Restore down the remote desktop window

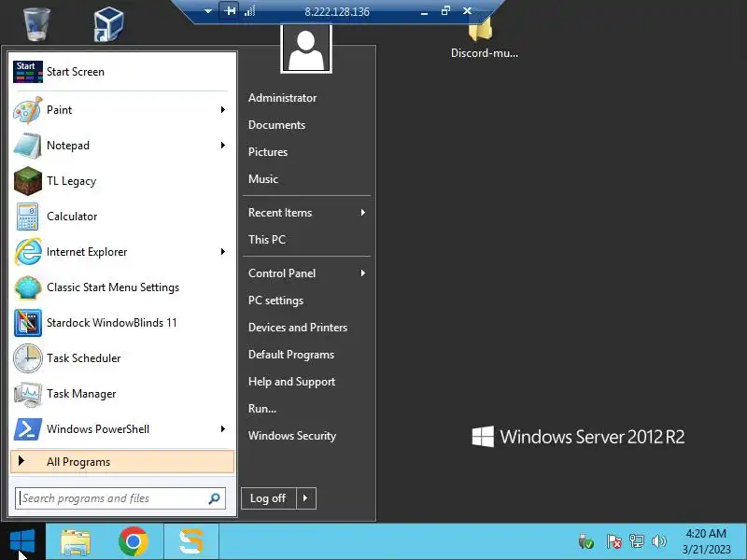(446, 10)
